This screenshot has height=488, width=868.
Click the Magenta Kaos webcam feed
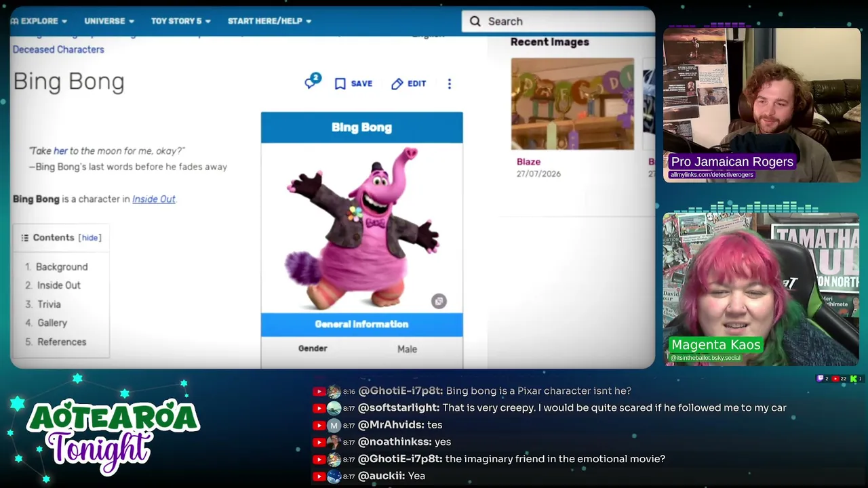click(x=762, y=289)
